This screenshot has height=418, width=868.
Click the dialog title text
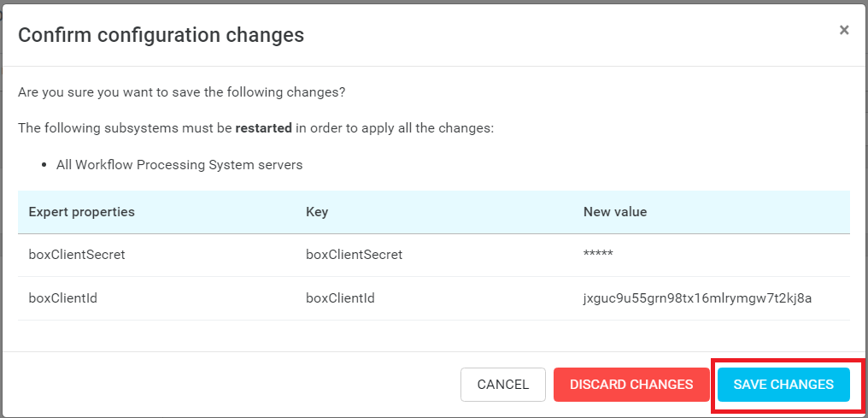[161, 35]
